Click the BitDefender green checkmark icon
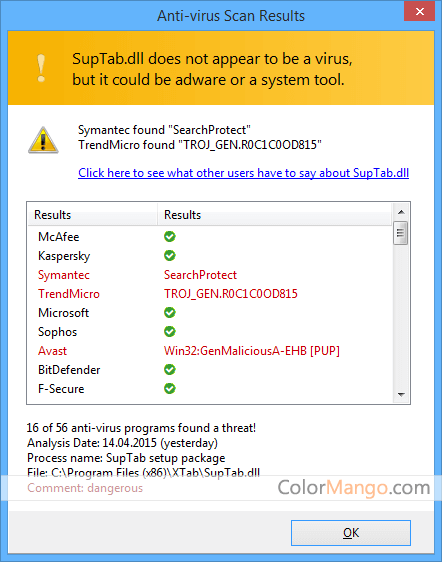 170,370
